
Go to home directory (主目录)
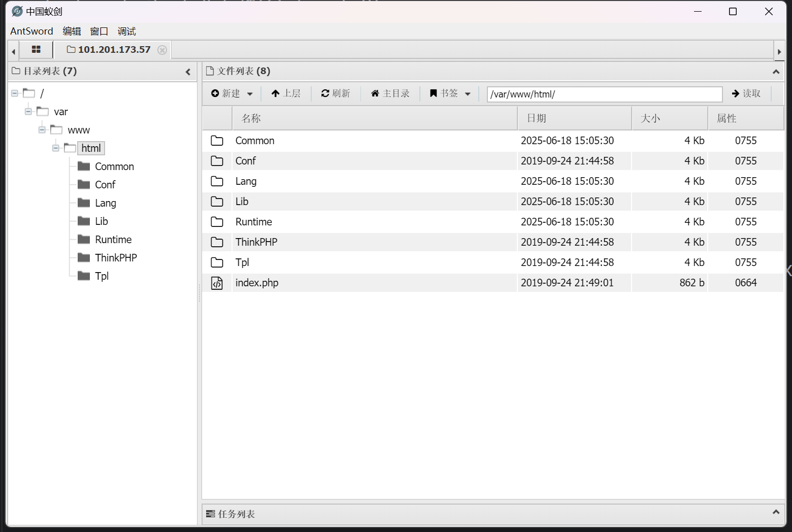390,93
